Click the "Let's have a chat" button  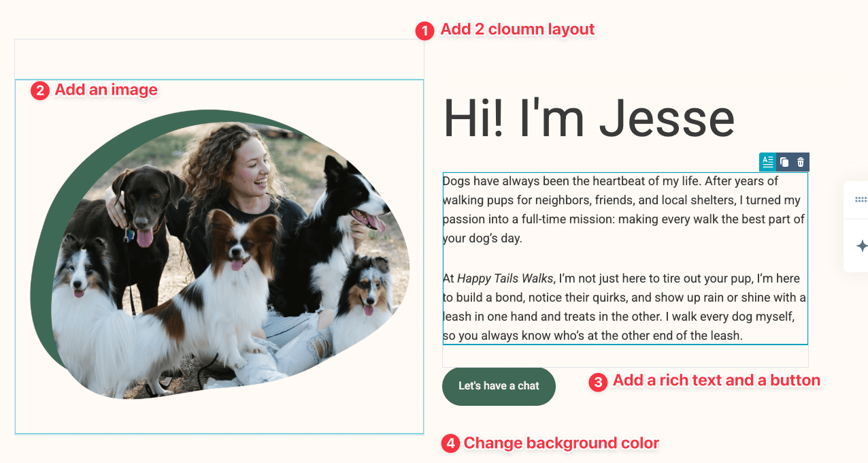(x=499, y=386)
